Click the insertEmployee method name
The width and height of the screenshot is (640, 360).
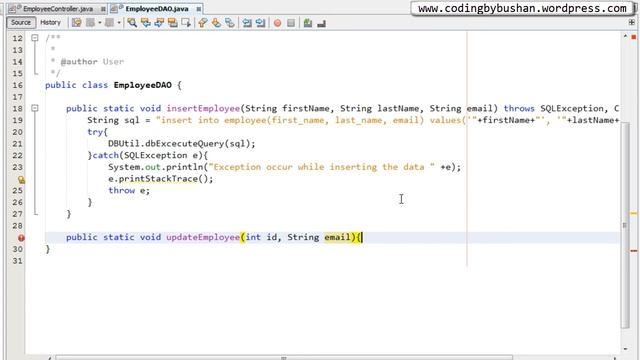pyautogui.click(x=203, y=108)
